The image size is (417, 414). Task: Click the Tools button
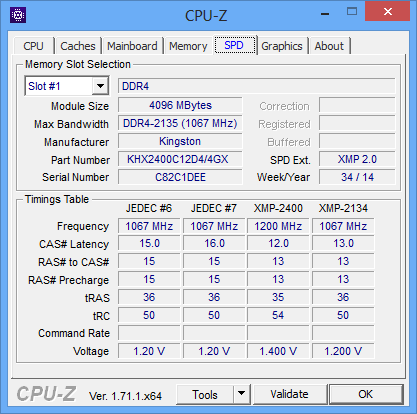click(205, 394)
